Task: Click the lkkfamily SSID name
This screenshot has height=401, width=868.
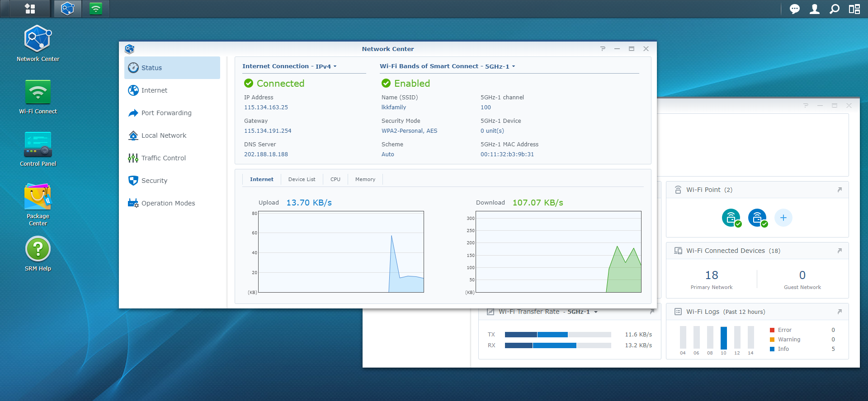Action: 394,107
